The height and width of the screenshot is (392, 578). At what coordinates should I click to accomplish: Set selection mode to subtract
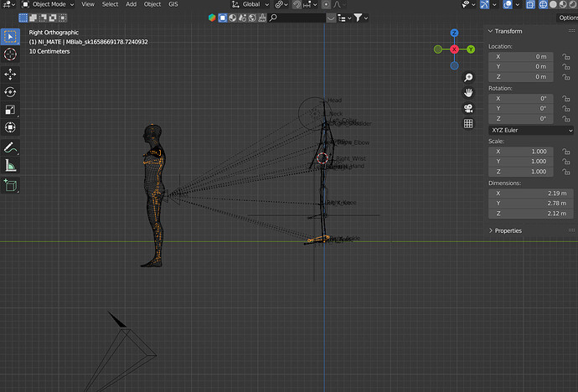[x=43, y=18]
